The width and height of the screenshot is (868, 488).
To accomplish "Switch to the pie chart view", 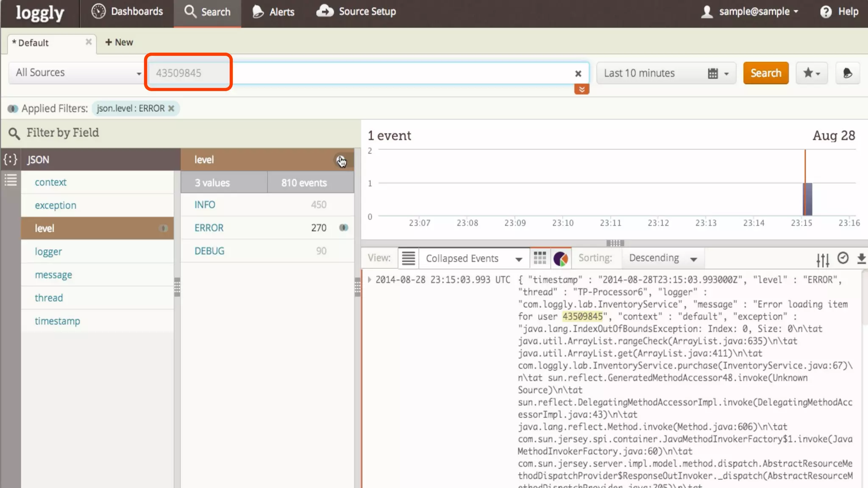I will (x=561, y=258).
